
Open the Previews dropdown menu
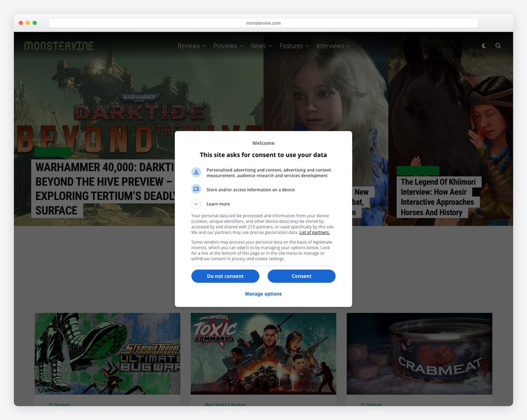click(228, 46)
